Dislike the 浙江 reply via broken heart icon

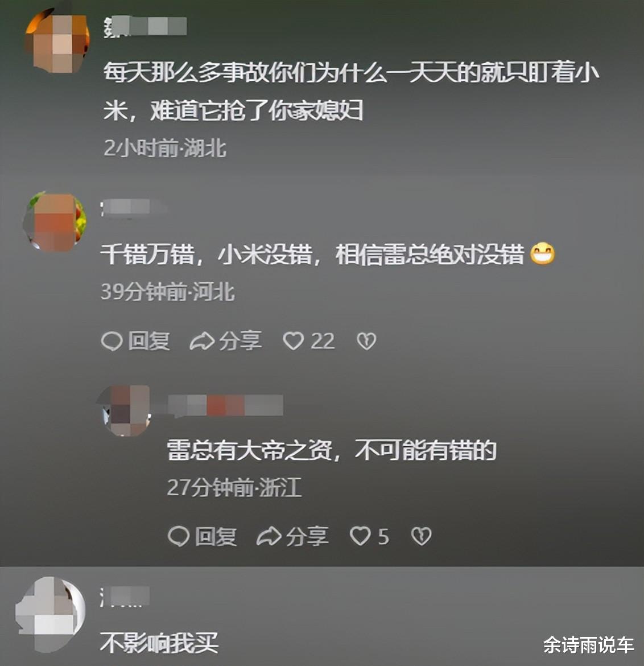click(x=421, y=536)
